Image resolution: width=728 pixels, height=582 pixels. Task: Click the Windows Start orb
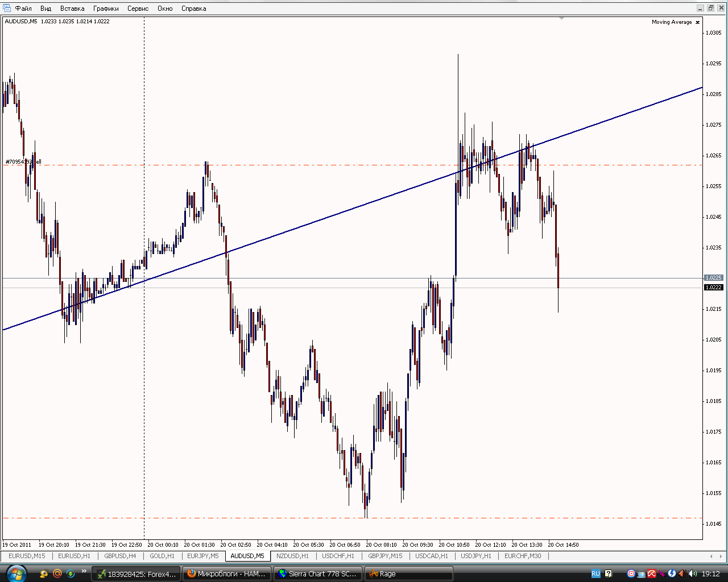coord(15,573)
